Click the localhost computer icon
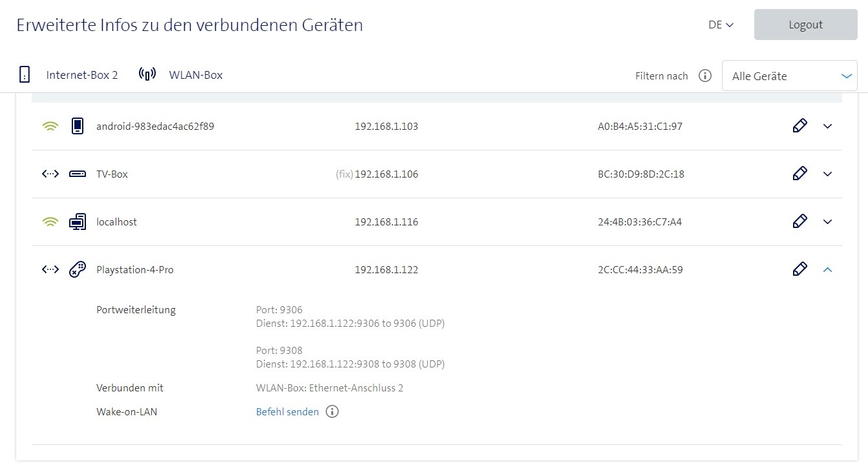 [78, 222]
